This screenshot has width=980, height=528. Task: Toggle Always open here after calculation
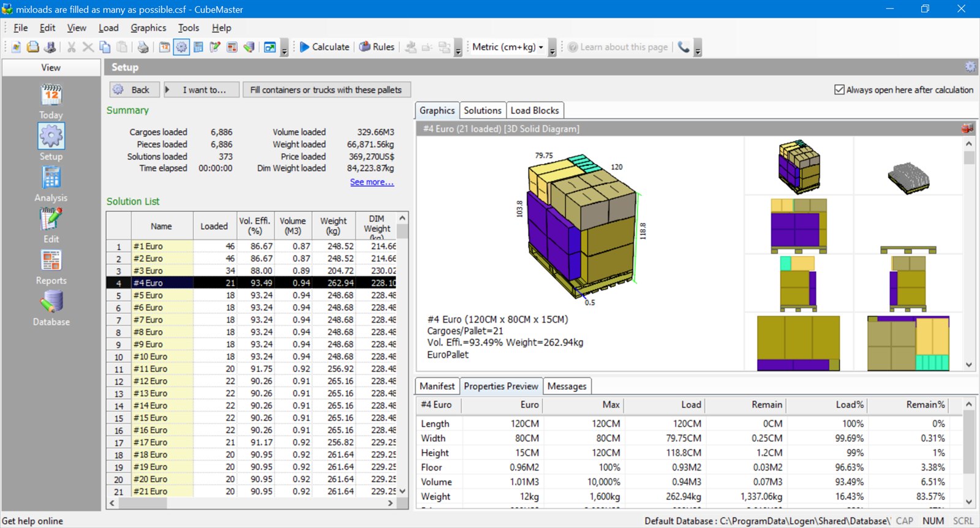(x=903, y=89)
